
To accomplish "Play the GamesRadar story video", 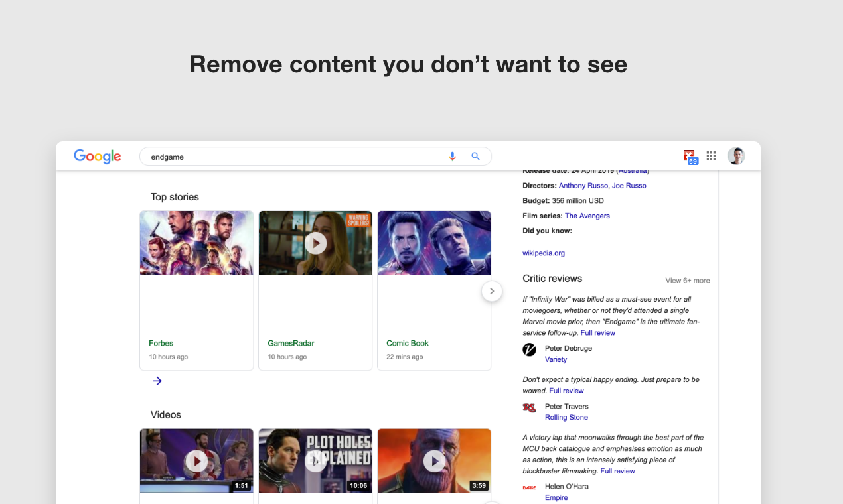I will (315, 243).
